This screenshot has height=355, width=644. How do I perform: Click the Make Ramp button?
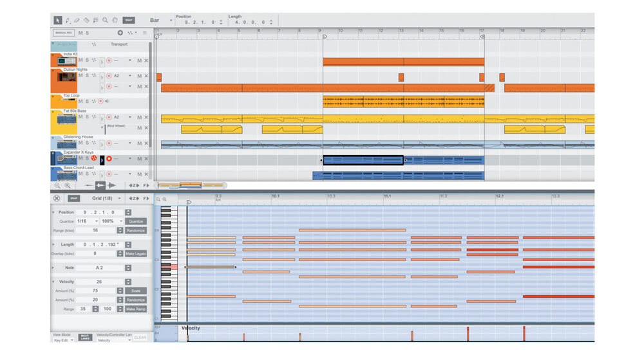point(135,309)
